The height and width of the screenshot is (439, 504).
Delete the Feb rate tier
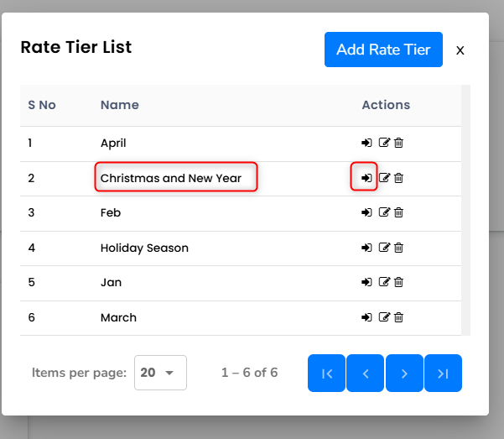pos(399,213)
